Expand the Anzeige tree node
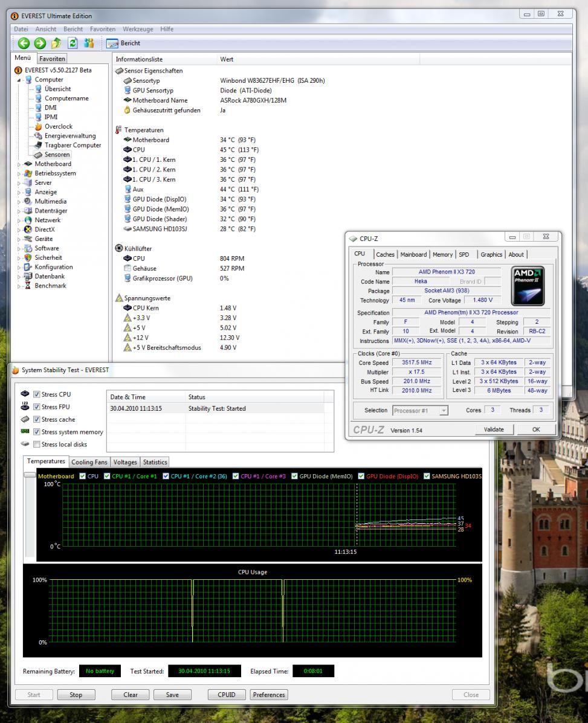 [19, 192]
